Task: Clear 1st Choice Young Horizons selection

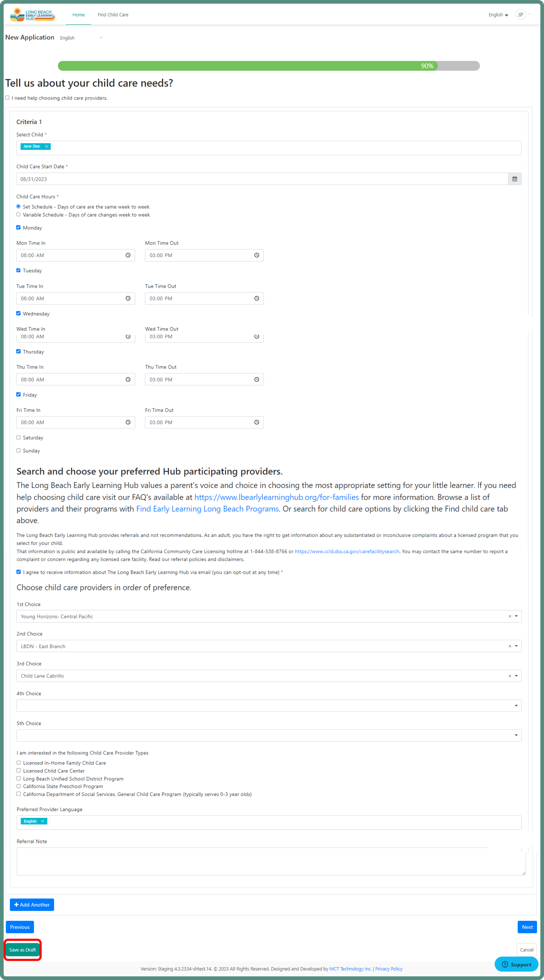Action: [x=510, y=616]
